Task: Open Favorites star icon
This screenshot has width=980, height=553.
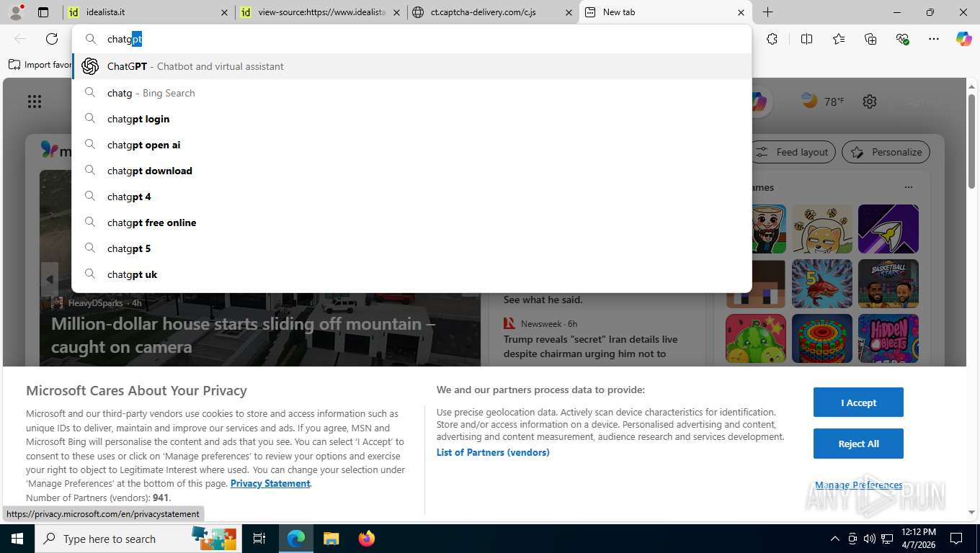Action: click(839, 39)
